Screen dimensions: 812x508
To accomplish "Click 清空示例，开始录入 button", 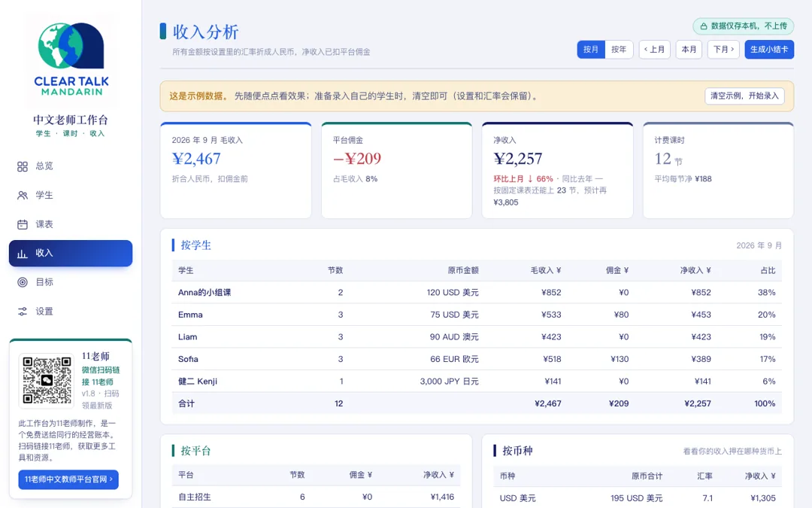I will tap(744, 96).
